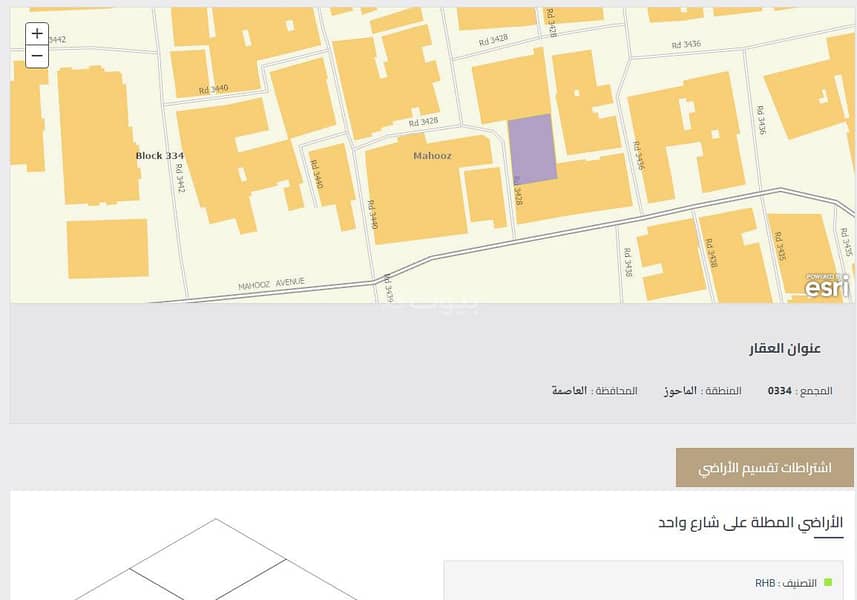Click the Mahooz area label on map

tap(433, 156)
